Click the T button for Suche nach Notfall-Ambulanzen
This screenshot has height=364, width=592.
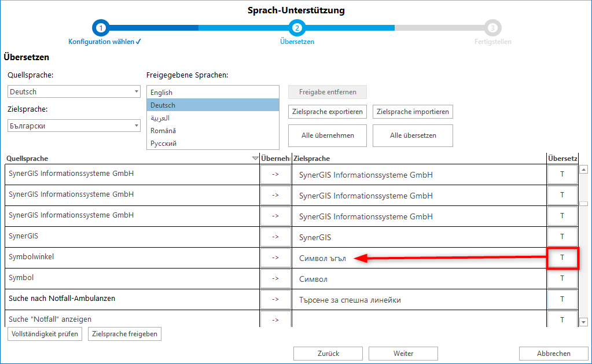pyautogui.click(x=562, y=299)
